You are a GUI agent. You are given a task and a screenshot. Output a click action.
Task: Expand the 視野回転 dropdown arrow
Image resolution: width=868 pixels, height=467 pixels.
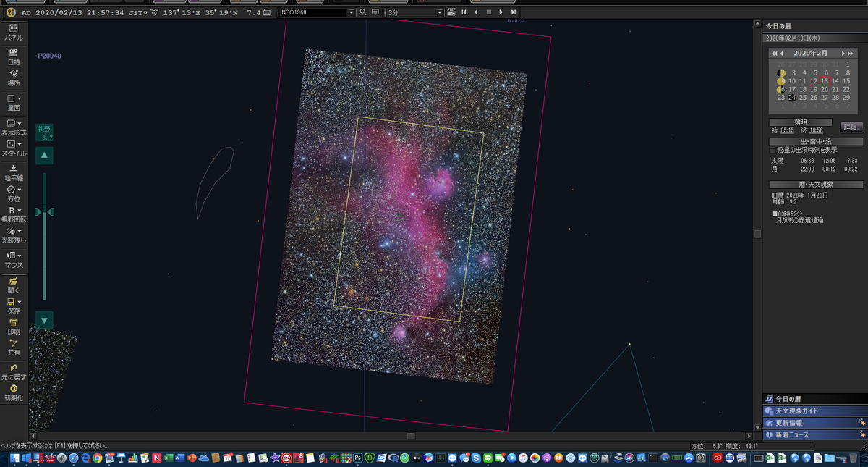tap(20, 210)
